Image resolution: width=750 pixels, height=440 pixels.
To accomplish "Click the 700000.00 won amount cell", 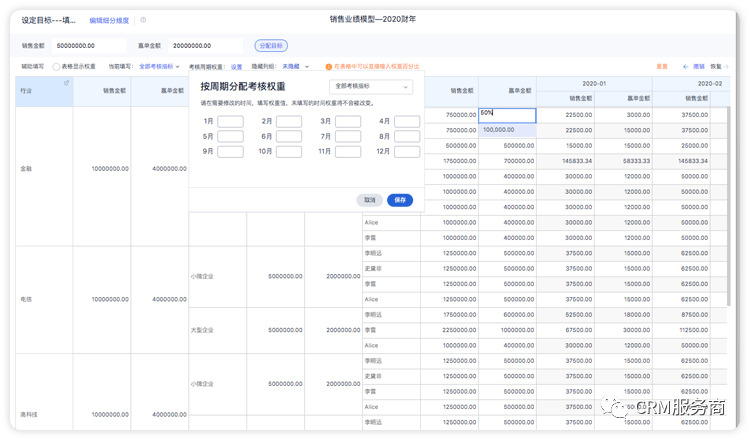I will [x=507, y=161].
